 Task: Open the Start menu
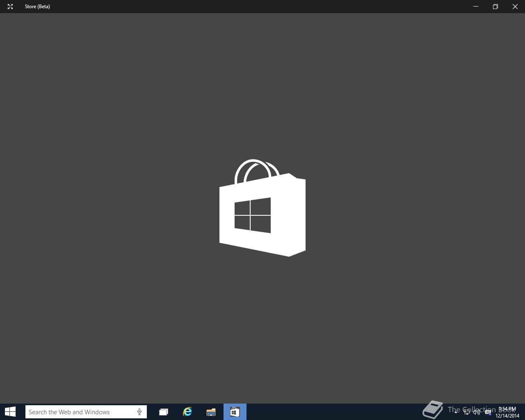(10, 412)
